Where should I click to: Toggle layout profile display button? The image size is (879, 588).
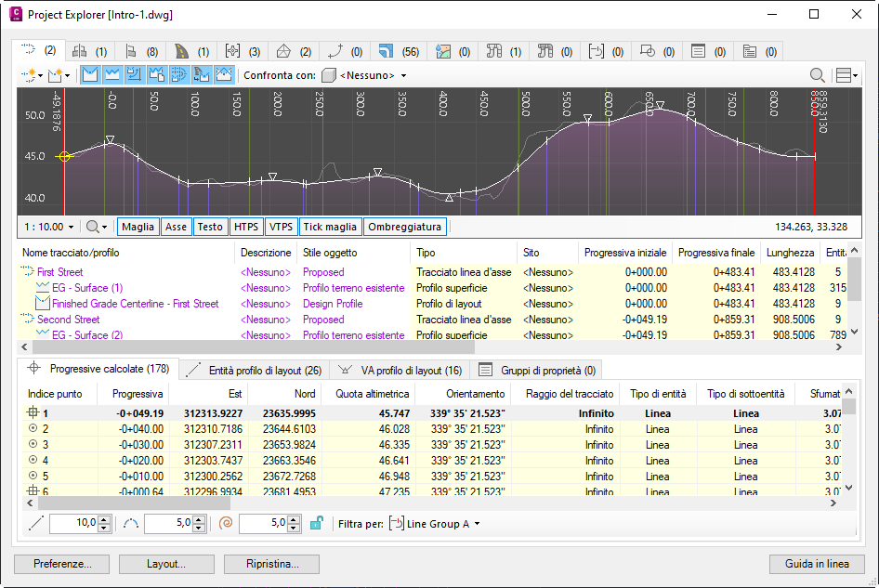click(x=90, y=74)
